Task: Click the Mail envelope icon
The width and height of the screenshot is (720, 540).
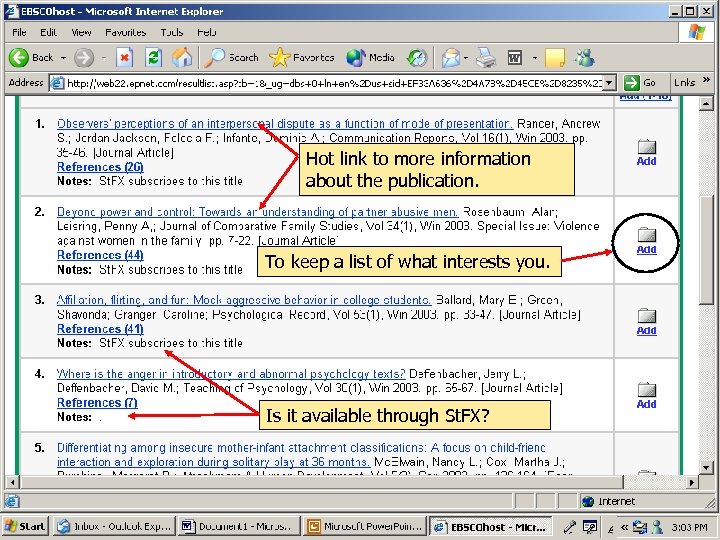Action: coord(450,58)
